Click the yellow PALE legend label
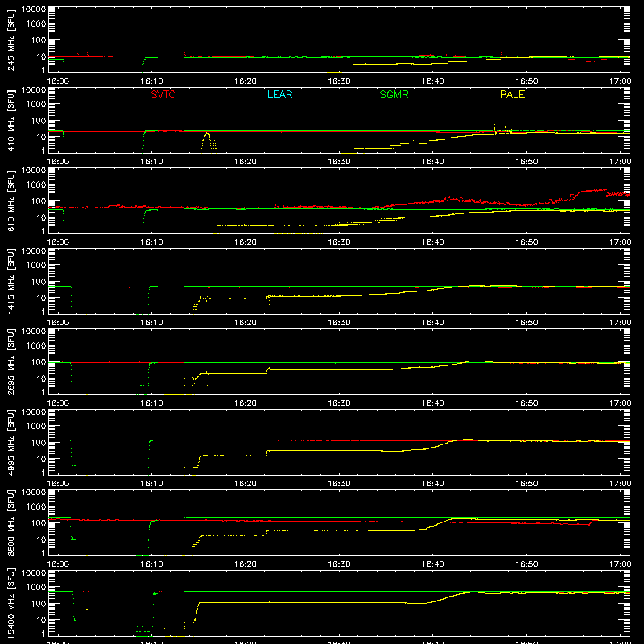 click(512, 94)
